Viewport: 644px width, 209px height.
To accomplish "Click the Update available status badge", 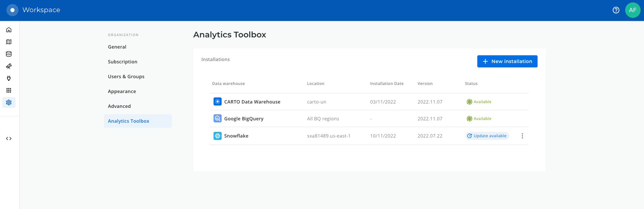I will [487, 136].
